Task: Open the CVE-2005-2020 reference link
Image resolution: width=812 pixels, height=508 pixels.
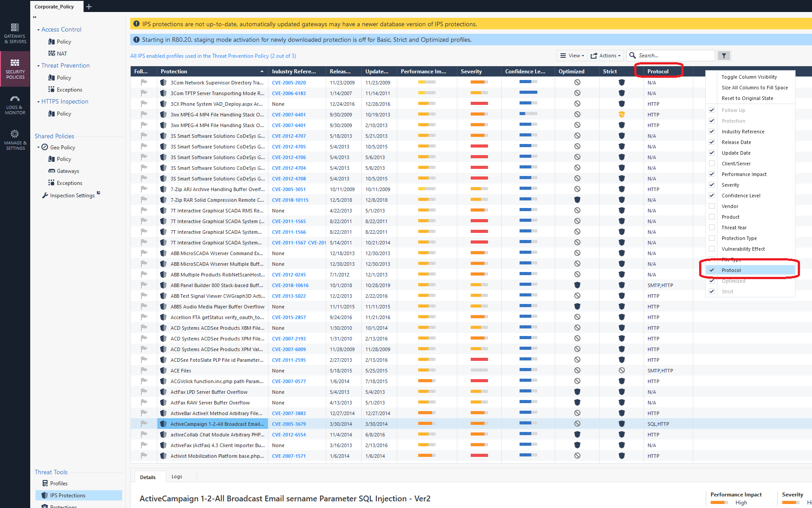Action: coord(289,83)
